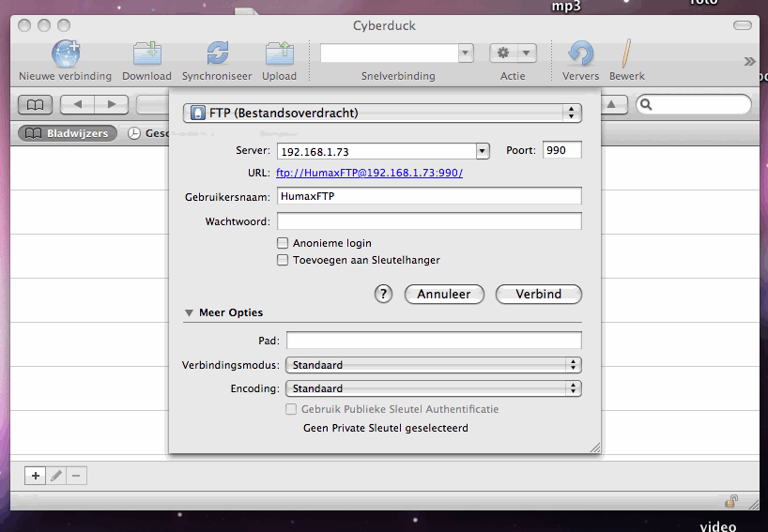Collapse the Meer Opties section

189,312
